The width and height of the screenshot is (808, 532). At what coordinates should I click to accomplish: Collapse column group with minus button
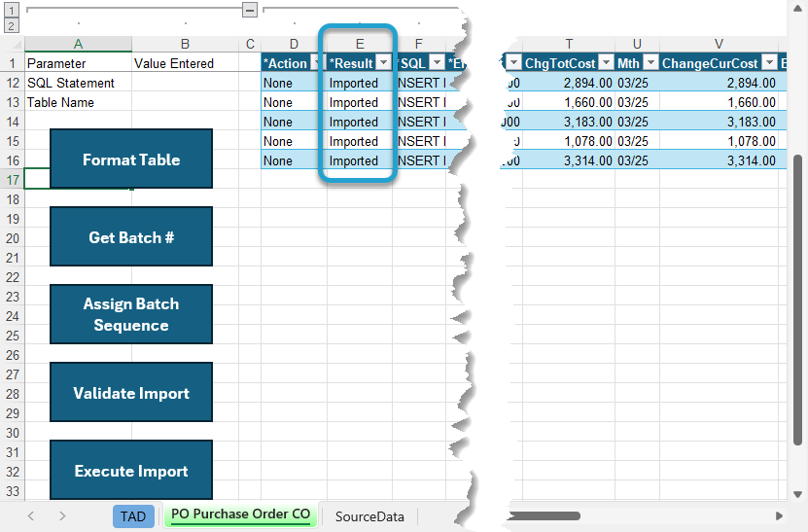(x=250, y=10)
